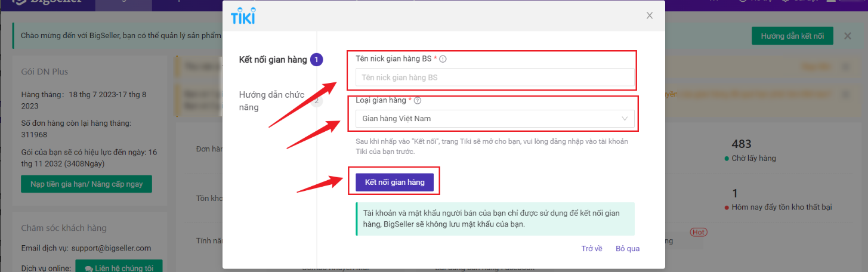The height and width of the screenshot is (272, 868).
Task: Select the Kết nối gian hàng step
Action: [280, 60]
